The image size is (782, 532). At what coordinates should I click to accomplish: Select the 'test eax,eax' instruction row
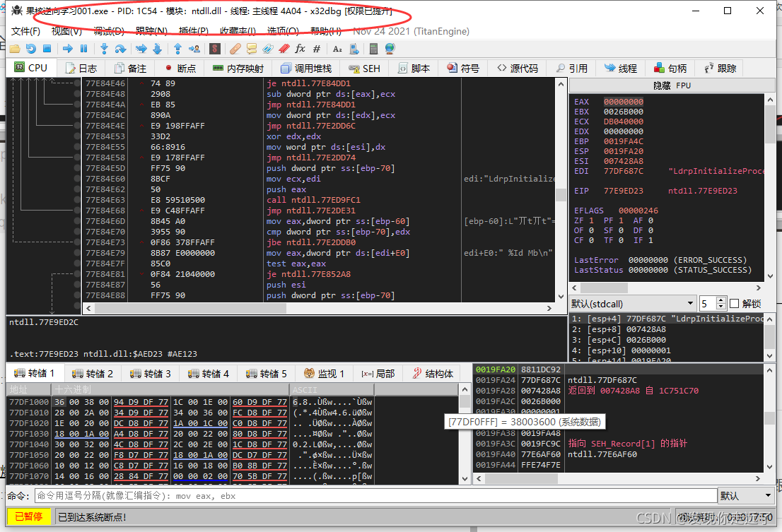319,264
